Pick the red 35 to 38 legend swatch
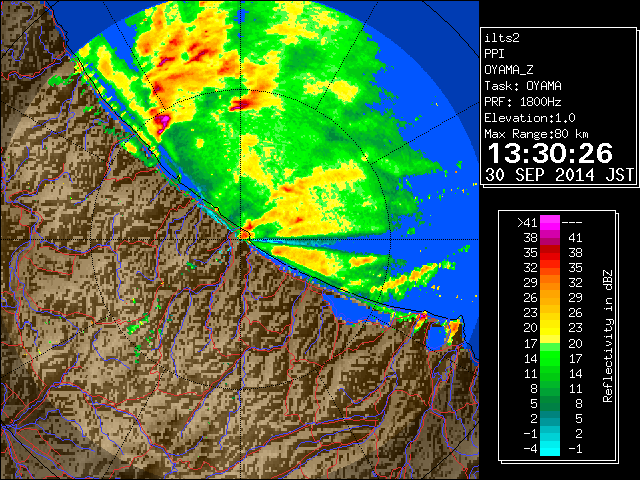Viewport: 640px width, 480px height. pos(550,253)
